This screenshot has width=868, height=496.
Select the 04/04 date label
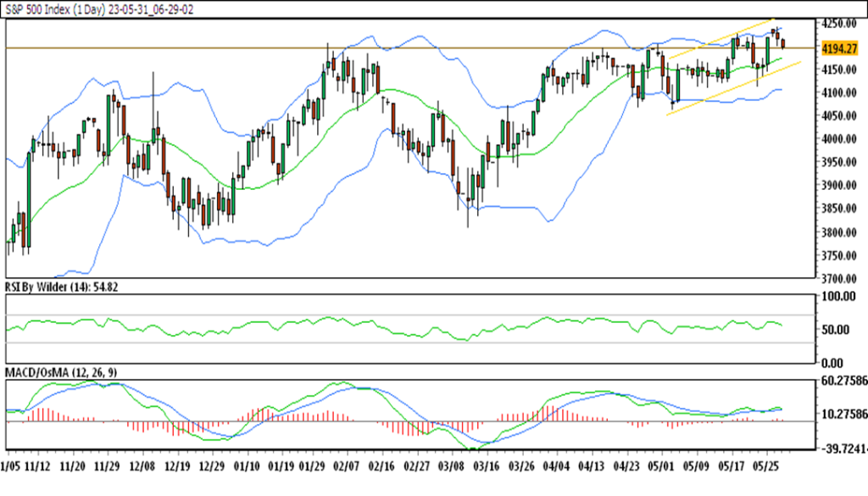pos(556,466)
